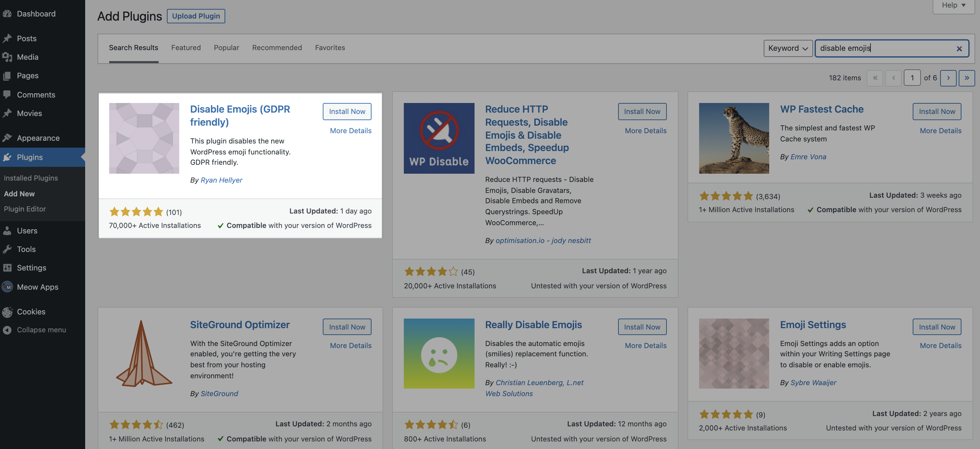Click the Cookies menu icon
980x449 pixels.
(x=7, y=312)
